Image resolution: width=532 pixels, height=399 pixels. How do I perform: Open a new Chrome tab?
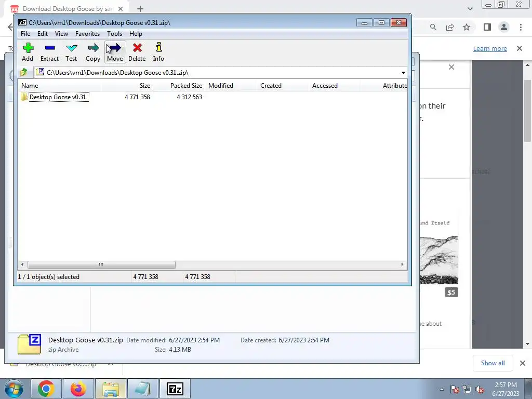point(140,9)
